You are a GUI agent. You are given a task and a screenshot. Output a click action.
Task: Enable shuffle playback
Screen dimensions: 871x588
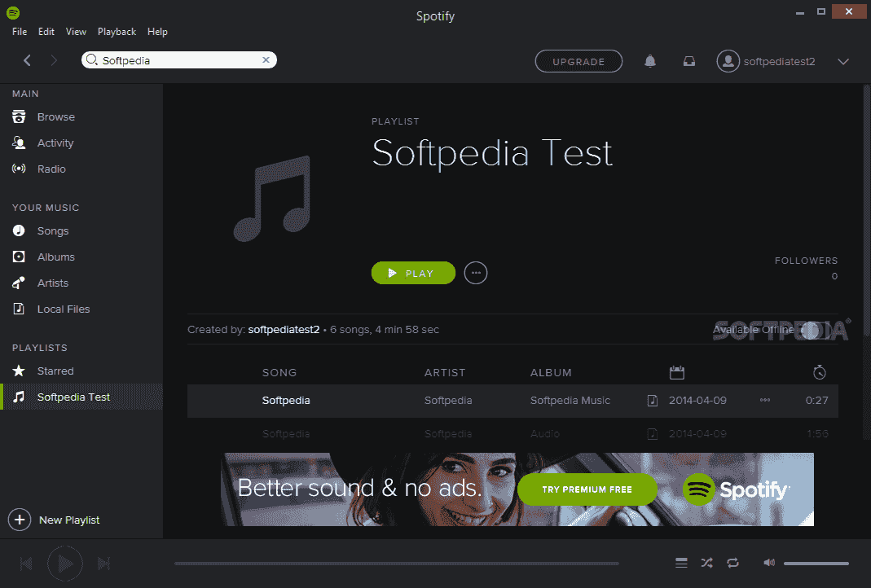click(x=706, y=562)
